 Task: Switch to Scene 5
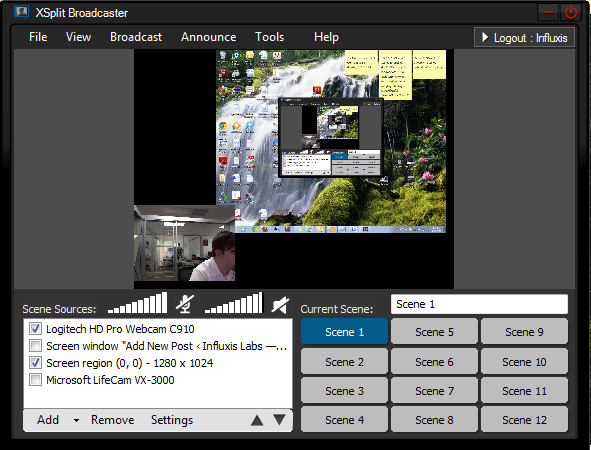tap(434, 332)
